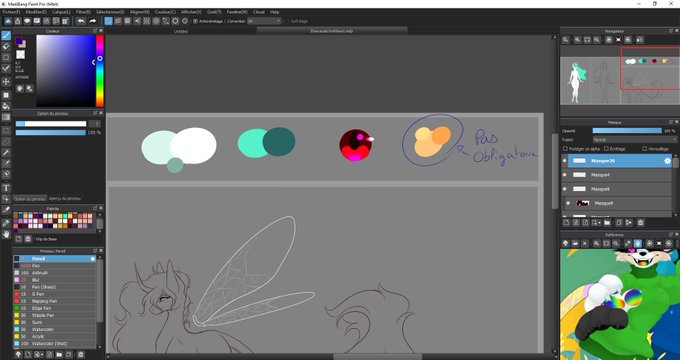Switch to the Untitled document tab
The image size is (680, 360).
pos(180,31)
